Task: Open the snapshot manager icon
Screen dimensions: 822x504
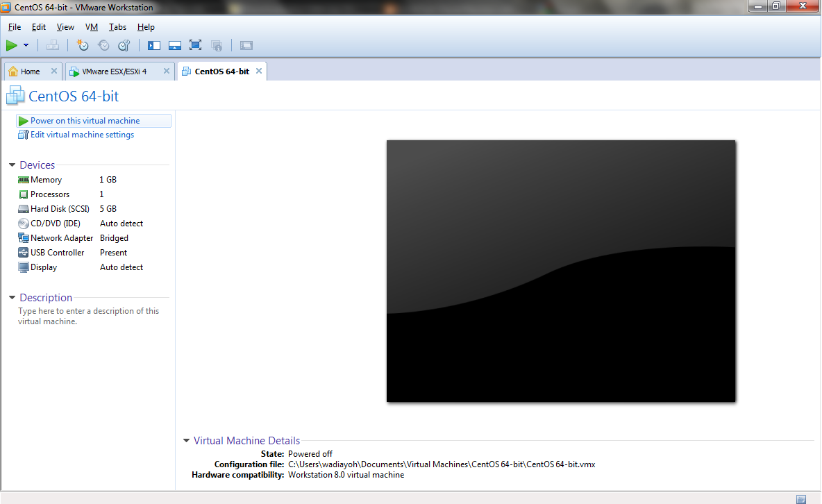Action: coord(124,46)
